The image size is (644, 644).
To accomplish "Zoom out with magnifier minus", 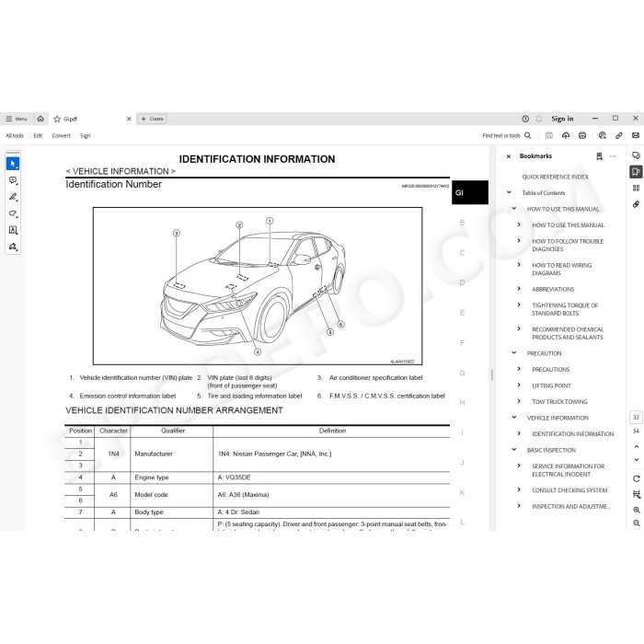I will coord(636,523).
